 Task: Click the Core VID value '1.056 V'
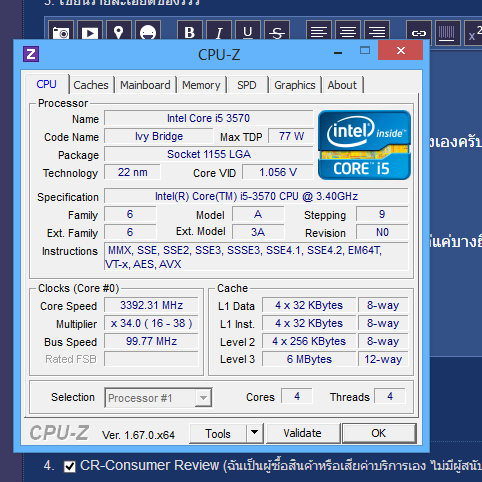coord(278,172)
